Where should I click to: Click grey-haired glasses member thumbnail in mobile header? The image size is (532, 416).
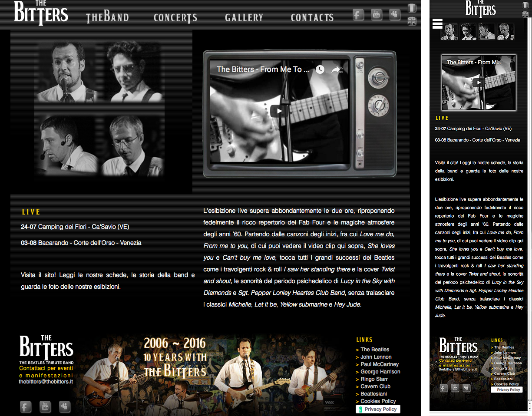506,31
